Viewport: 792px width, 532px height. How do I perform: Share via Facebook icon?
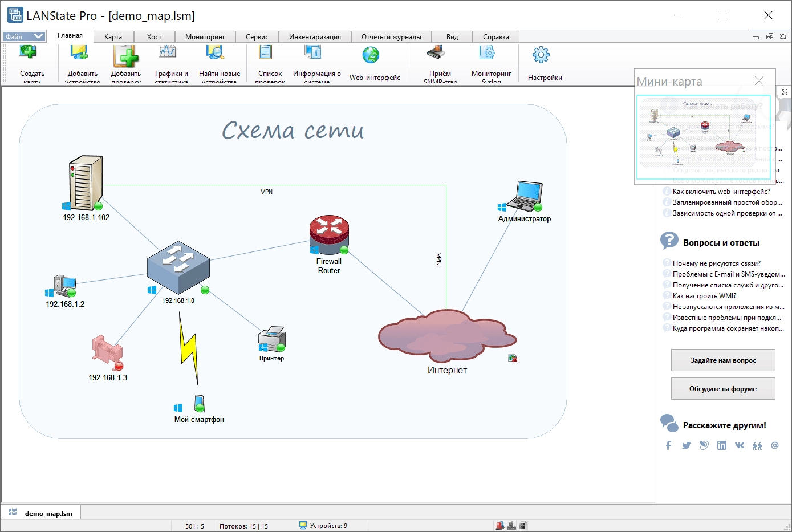click(x=668, y=445)
